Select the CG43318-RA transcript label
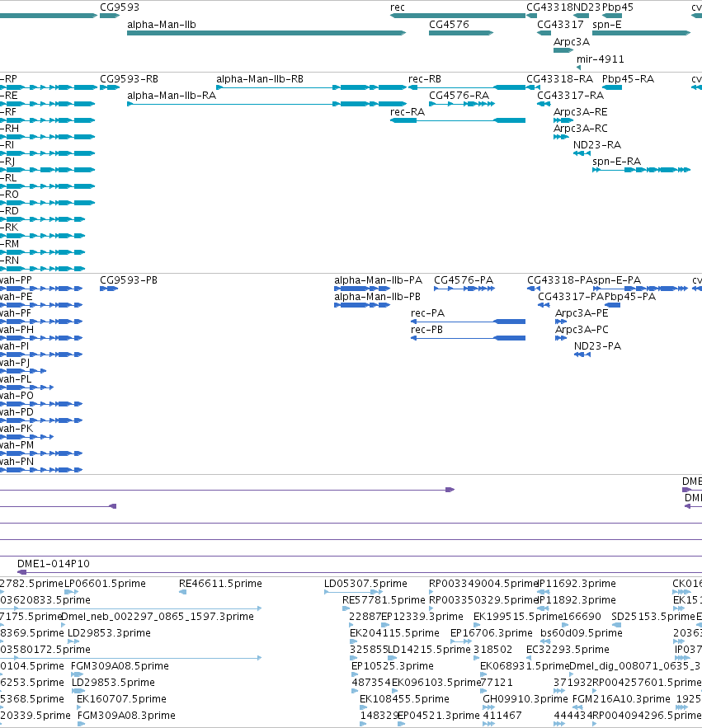 click(x=560, y=79)
